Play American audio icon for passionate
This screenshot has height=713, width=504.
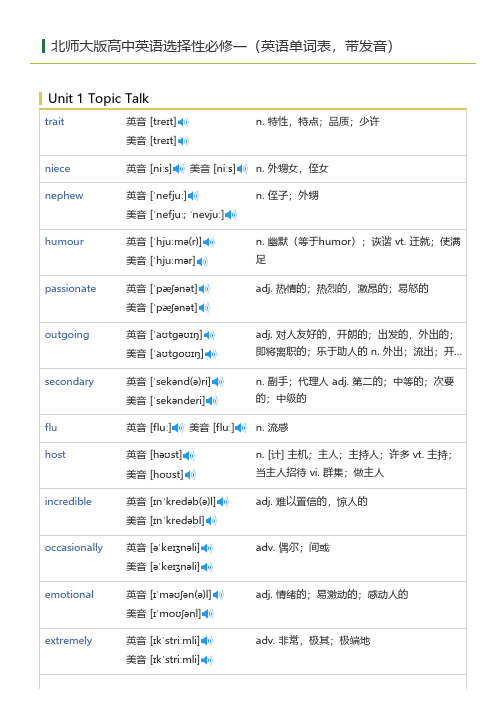[205, 308]
